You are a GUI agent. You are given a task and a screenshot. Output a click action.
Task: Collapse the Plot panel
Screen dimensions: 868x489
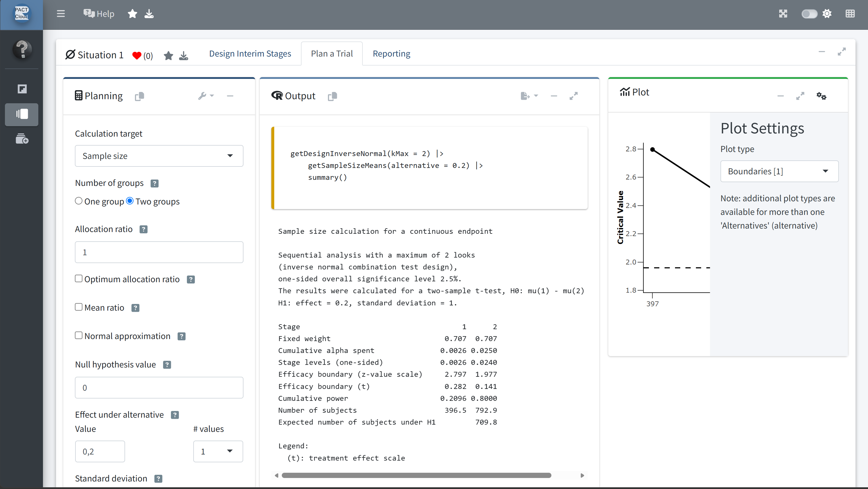(x=780, y=96)
